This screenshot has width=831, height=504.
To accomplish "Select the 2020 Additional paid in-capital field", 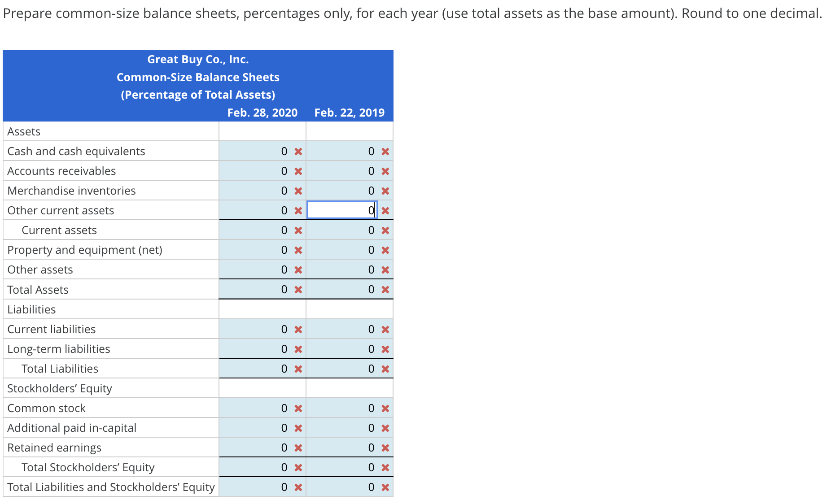I will (x=255, y=428).
